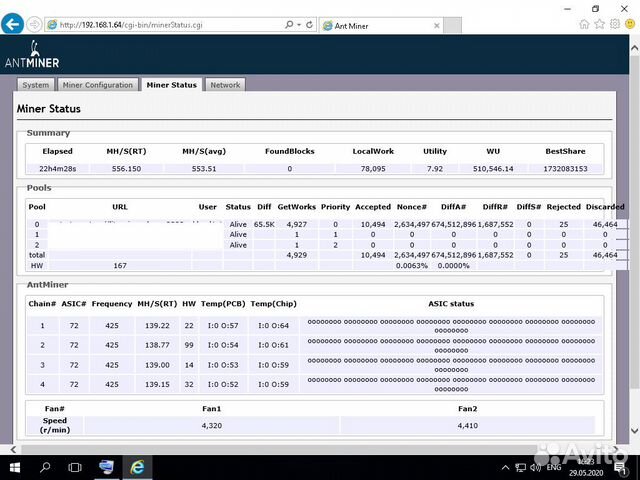
Task: Click chain 4 hashrate 139.15
Action: (x=157, y=384)
